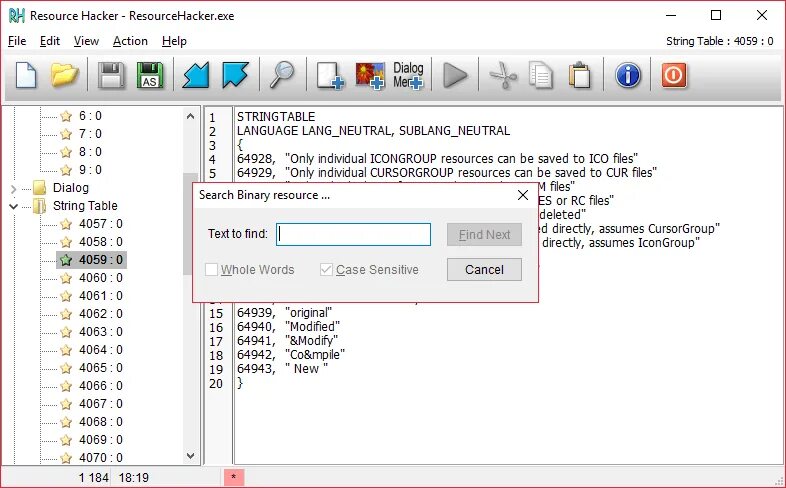The image size is (786, 488).
Task: Select tree item 4062 : 0
Action: tap(101, 314)
